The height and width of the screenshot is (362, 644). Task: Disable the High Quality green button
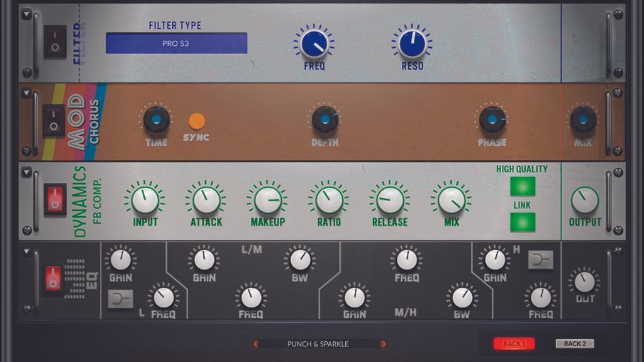click(x=523, y=186)
